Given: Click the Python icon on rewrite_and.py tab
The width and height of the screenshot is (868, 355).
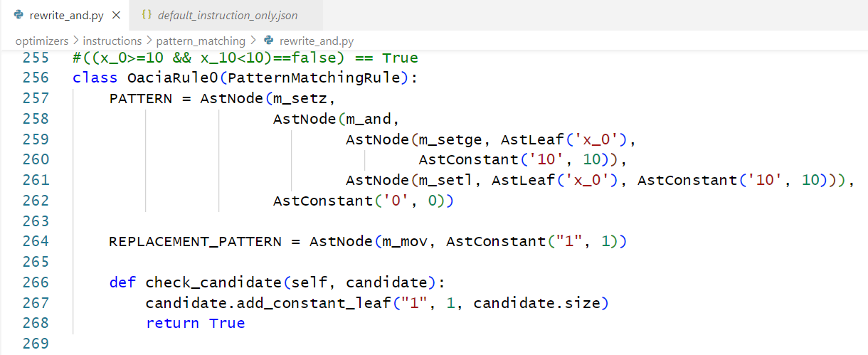Looking at the screenshot, I should coord(18,15).
